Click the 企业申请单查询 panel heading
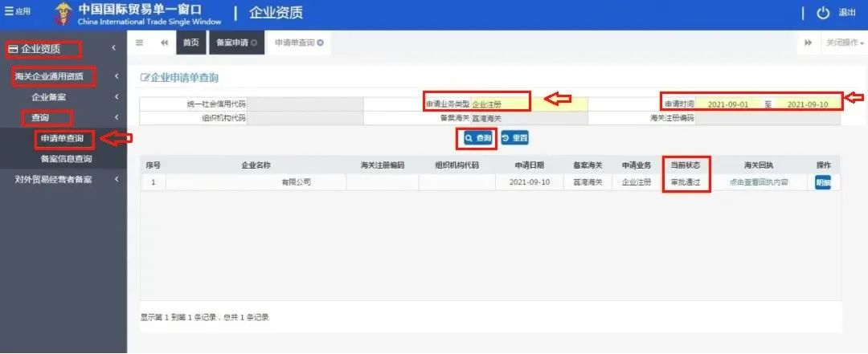 [x=180, y=78]
